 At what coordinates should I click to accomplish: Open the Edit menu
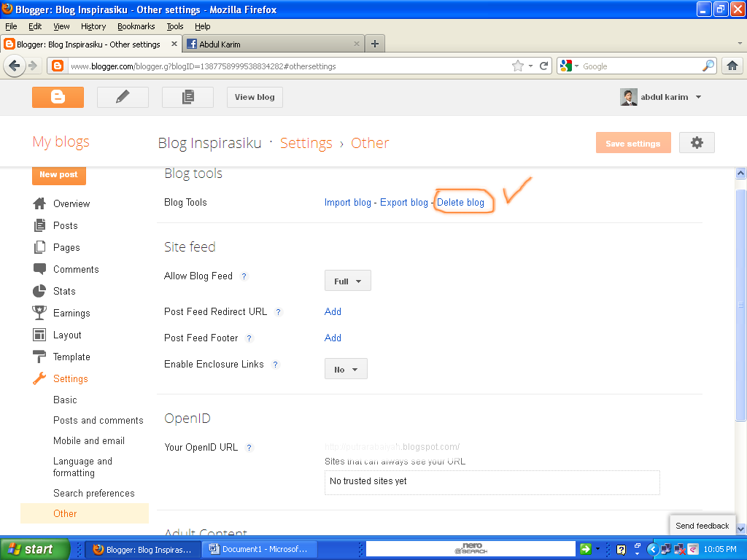[35, 26]
